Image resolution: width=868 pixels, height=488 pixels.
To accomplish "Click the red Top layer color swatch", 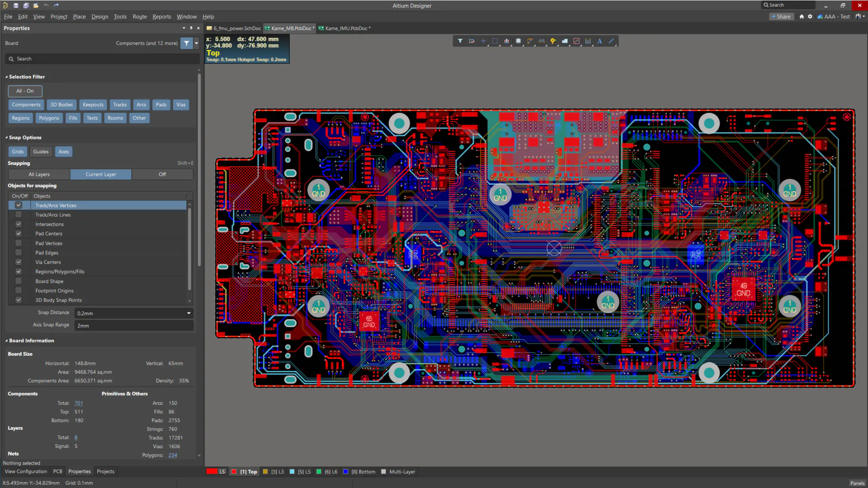I will (234, 472).
